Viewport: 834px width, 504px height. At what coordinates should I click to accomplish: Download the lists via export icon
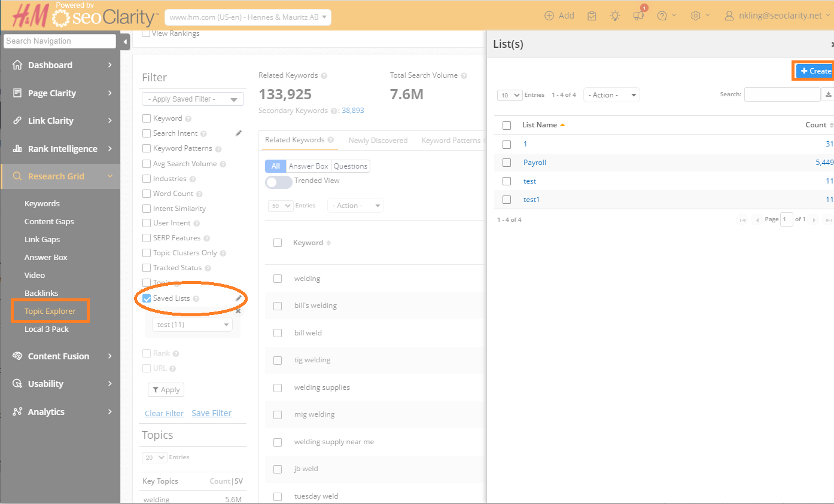[x=829, y=94]
